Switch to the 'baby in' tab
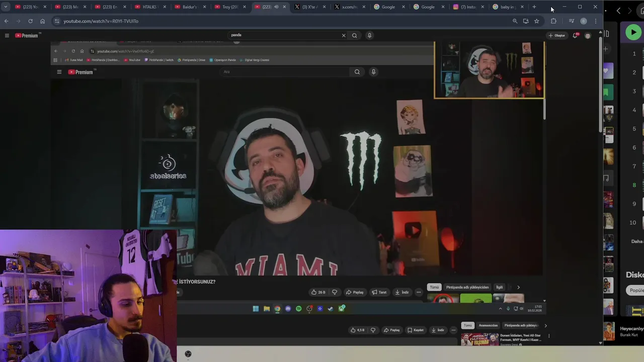This screenshot has height=362, width=644. 508,7
